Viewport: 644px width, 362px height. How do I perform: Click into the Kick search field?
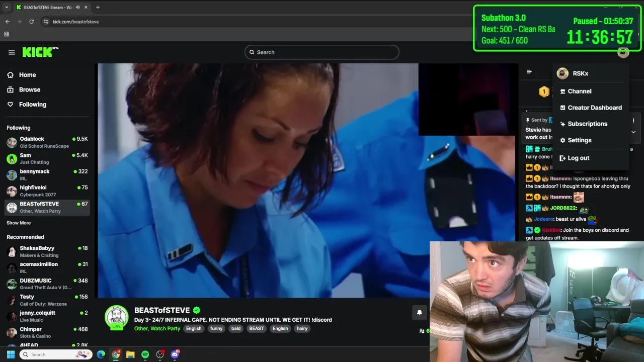322,52
